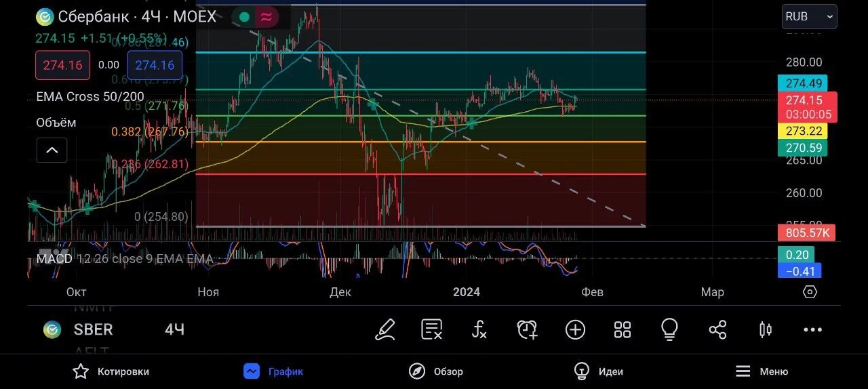Click the 805.57K volume value label
The width and height of the screenshot is (868, 389).
807,233
